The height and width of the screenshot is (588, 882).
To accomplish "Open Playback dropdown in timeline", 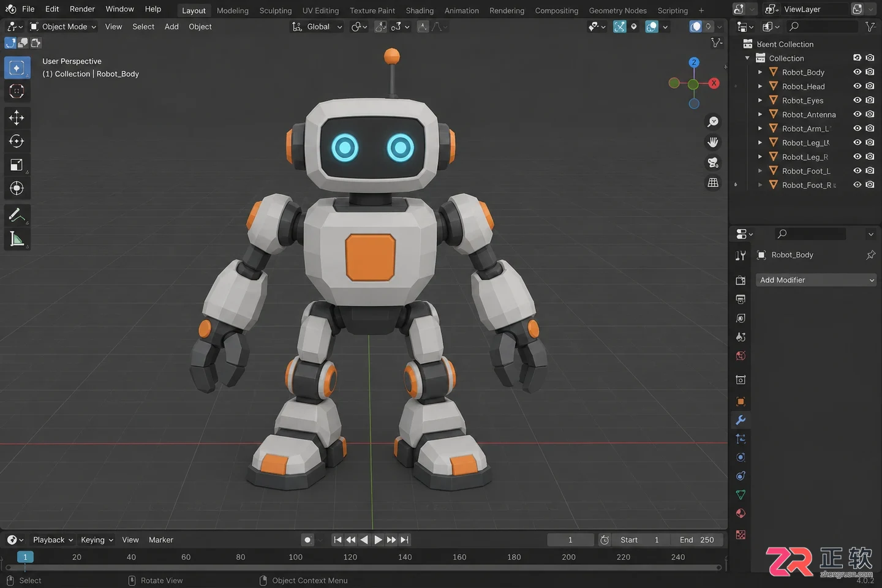I will click(53, 540).
